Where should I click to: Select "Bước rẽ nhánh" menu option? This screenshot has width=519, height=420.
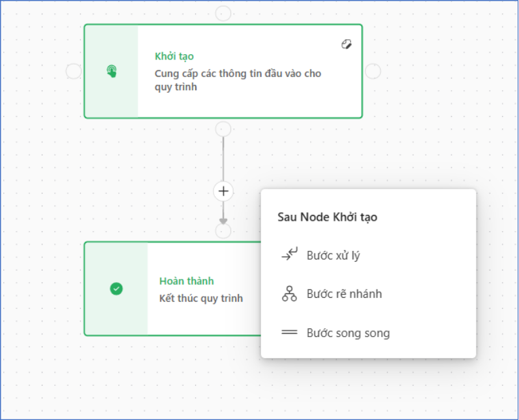coord(344,294)
